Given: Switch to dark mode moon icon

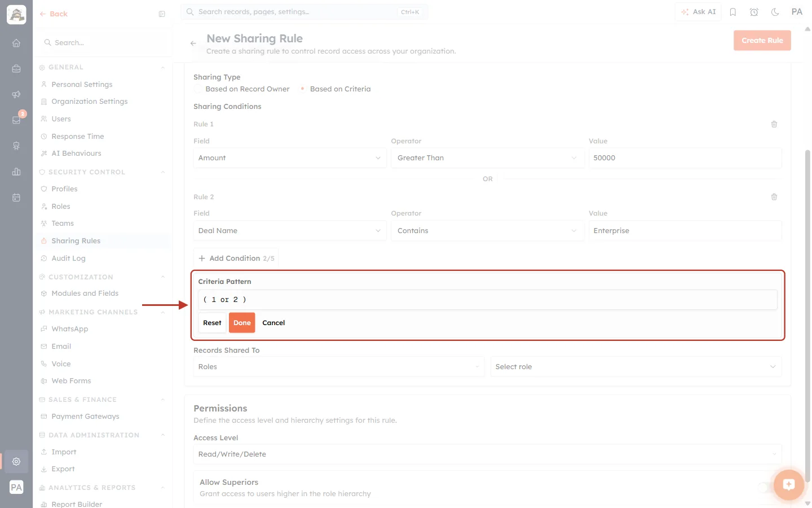Looking at the screenshot, I should point(775,12).
